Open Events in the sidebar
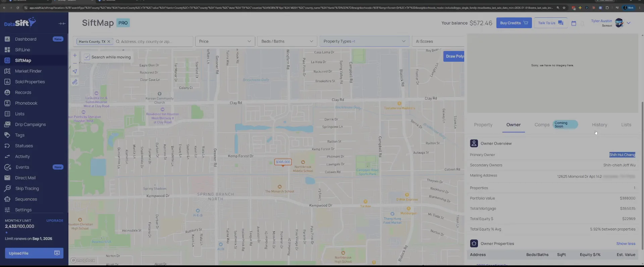This screenshot has width=644, height=267. pyautogui.click(x=22, y=167)
